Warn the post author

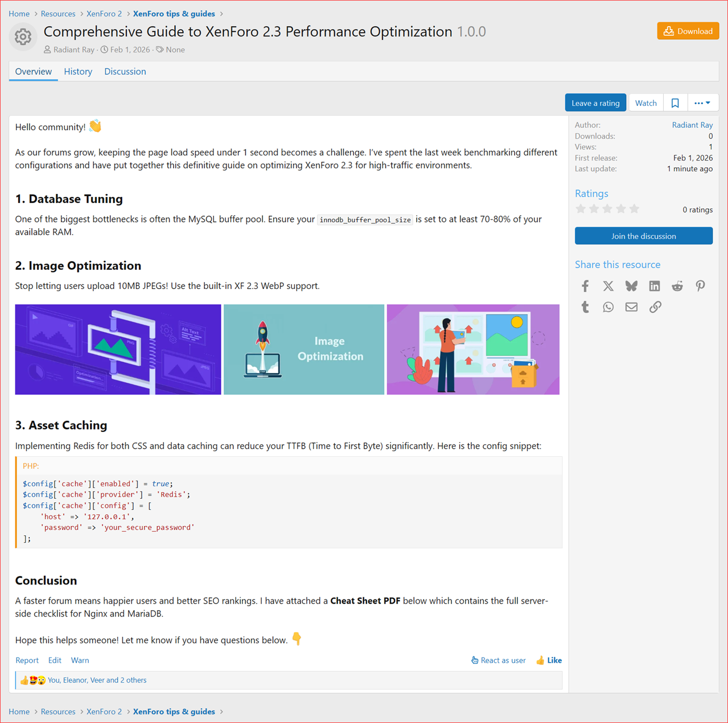(x=80, y=660)
